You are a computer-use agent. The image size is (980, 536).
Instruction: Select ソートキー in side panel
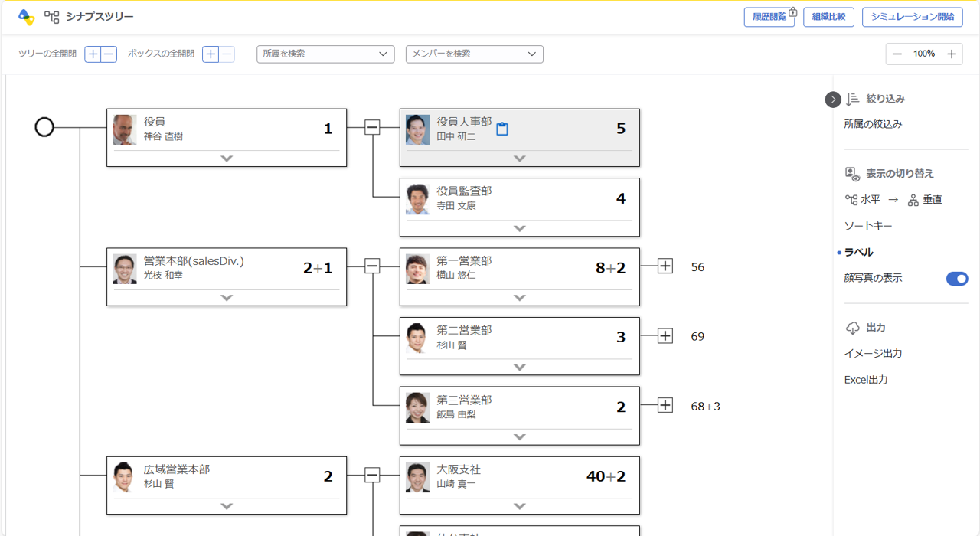(x=867, y=226)
